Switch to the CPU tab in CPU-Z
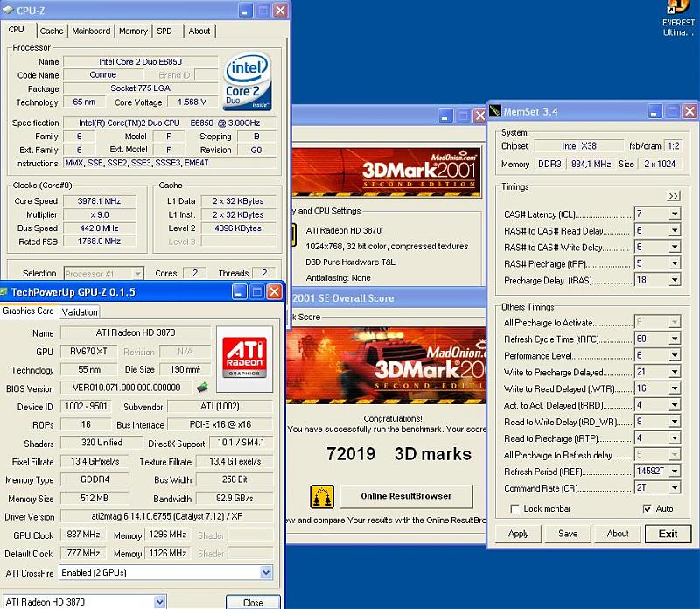 (x=17, y=30)
